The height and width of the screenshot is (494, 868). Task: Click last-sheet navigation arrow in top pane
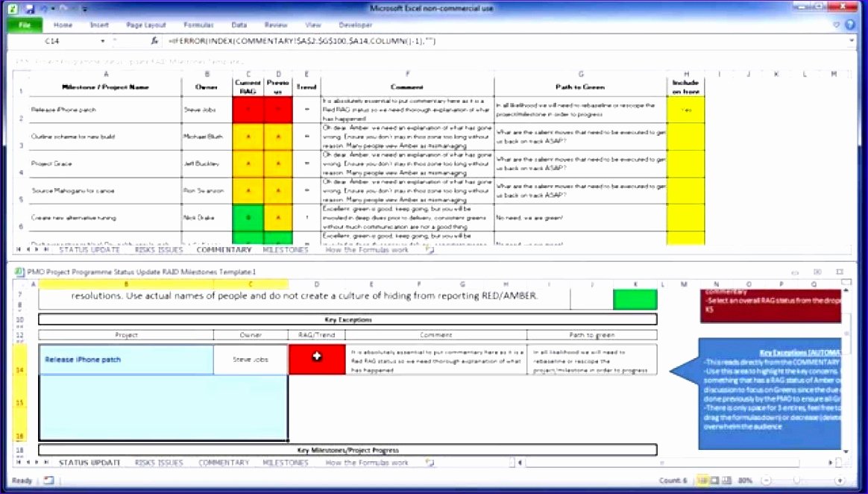click(46, 250)
